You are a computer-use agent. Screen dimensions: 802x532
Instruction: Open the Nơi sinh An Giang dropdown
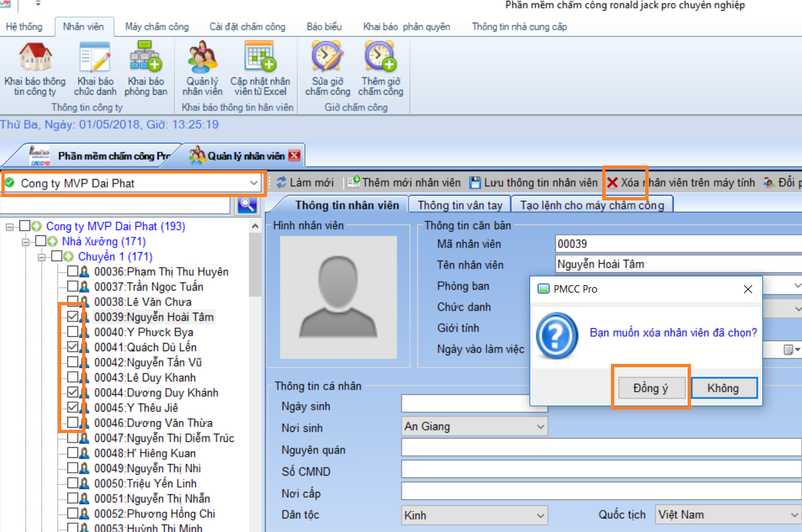(540, 426)
